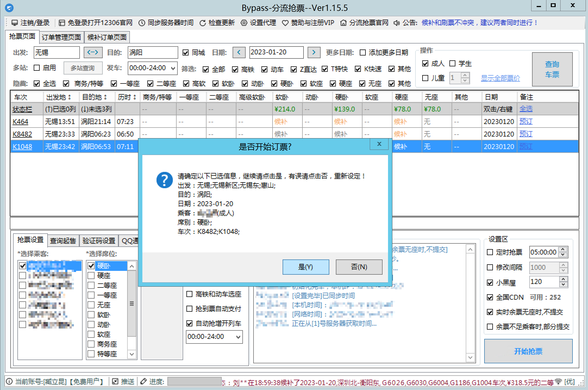The height and width of the screenshot is (390, 588).
Task: Click the 日期 date input field
Action: (276, 52)
